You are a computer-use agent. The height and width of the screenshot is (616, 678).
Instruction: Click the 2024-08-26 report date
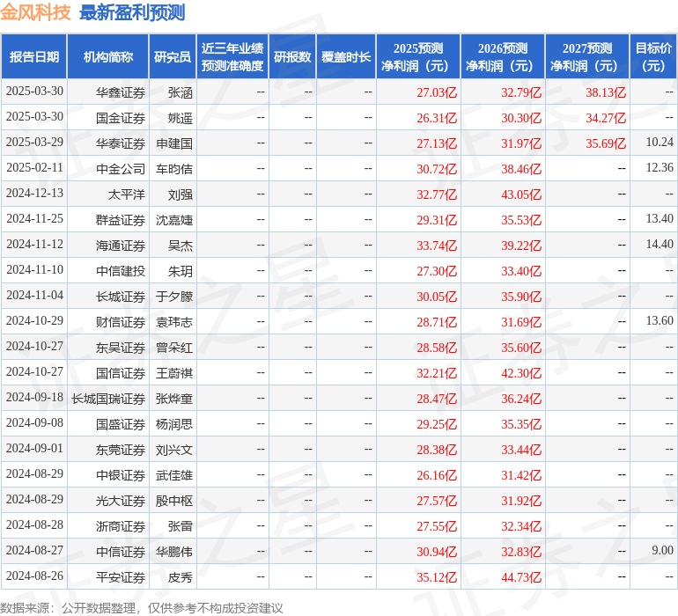tap(34, 576)
